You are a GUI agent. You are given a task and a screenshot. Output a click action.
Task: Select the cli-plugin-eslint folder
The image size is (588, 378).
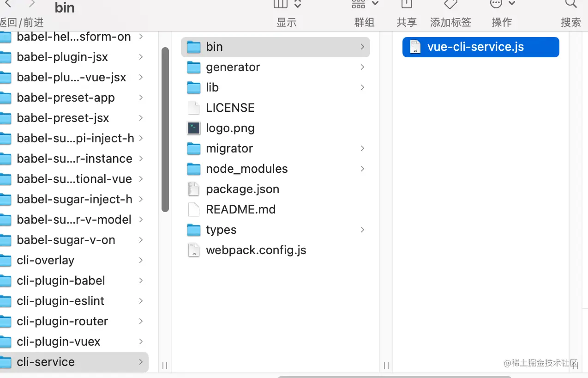pyautogui.click(x=60, y=301)
